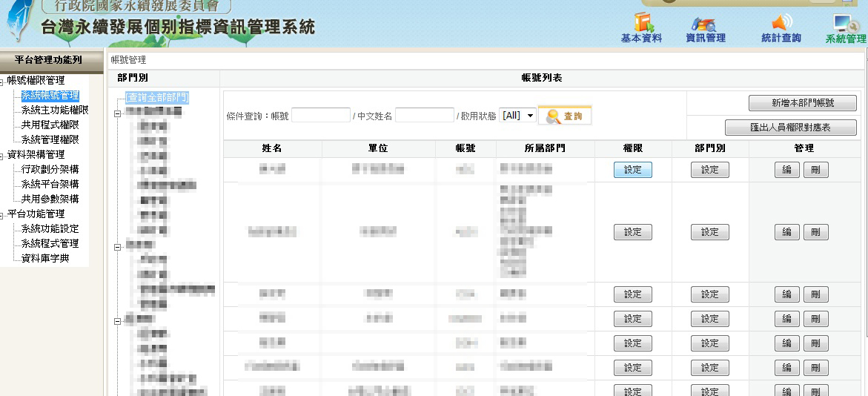868x396 pixels.
Task: Collapse the 平台功能管理 tree node
Action: click(2, 214)
